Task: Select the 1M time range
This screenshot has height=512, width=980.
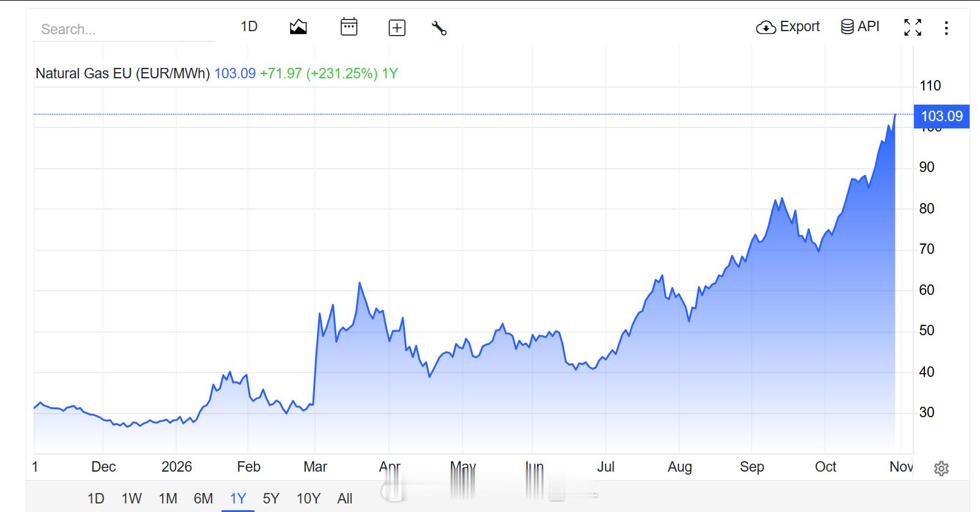Action: 168,499
